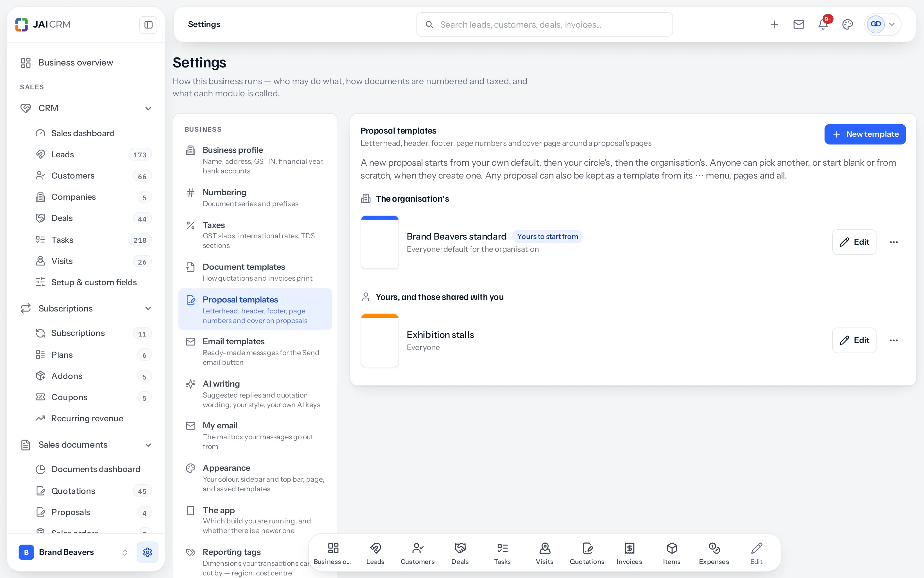Select AI writing settings
The width and height of the screenshot is (924, 578).
[255, 394]
